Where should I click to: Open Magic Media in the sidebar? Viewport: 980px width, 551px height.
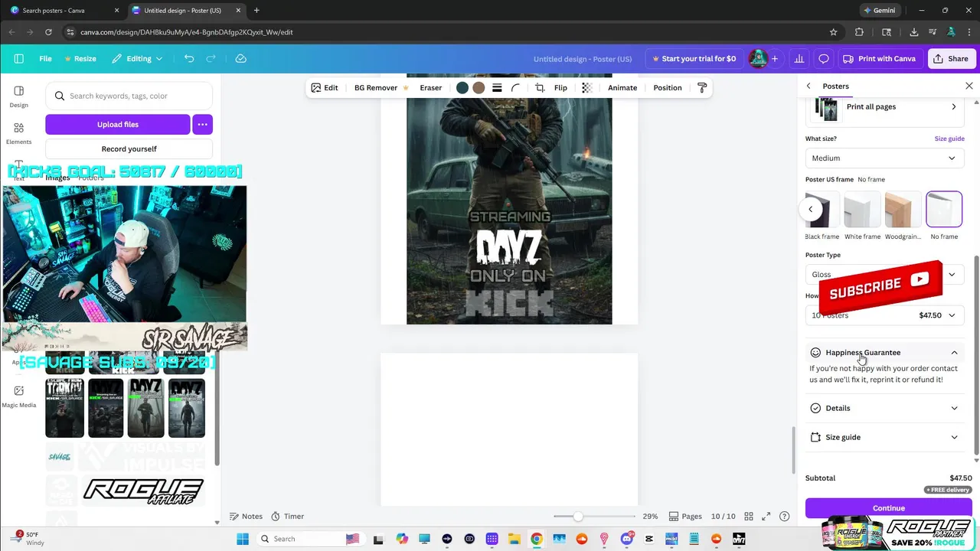[x=18, y=396]
